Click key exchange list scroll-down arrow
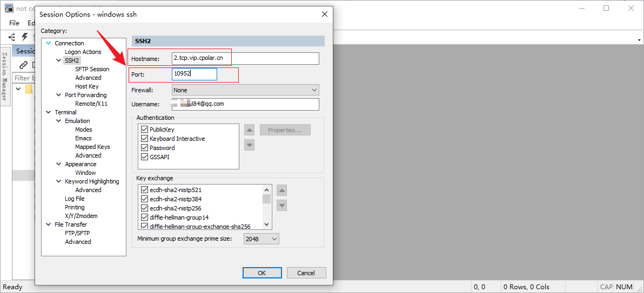The width and height of the screenshot is (644, 293). click(266, 224)
